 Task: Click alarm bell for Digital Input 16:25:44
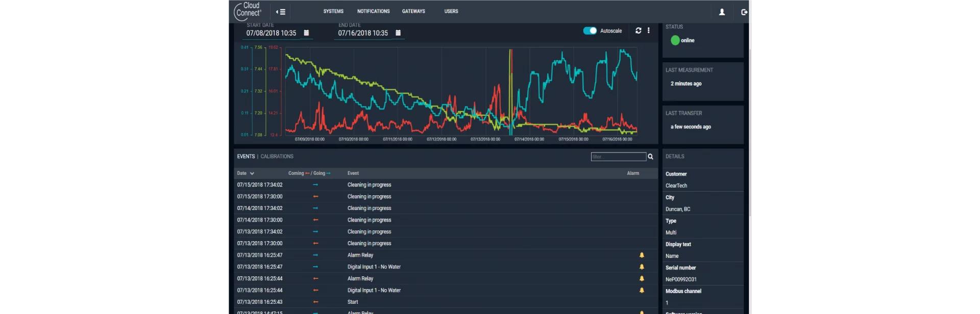[x=642, y=290]
